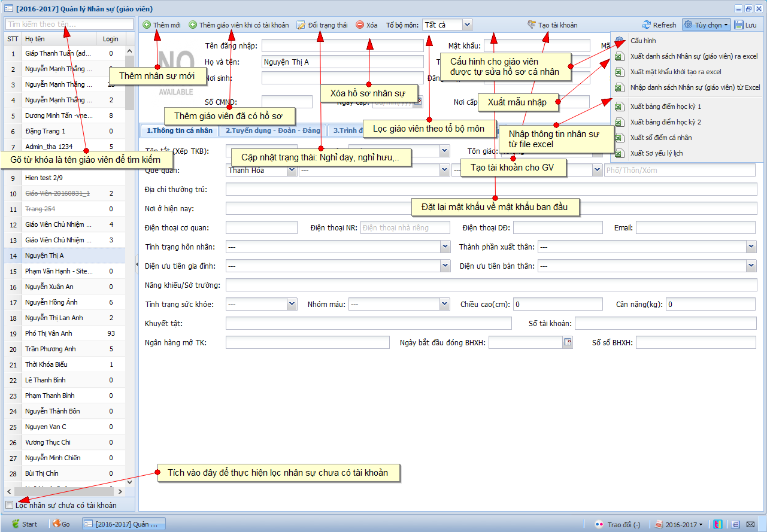Image resolution: width=767 pixels, height=532 pixels.
Task: Sort by the Họ tên column header
Action: (59, 38)
